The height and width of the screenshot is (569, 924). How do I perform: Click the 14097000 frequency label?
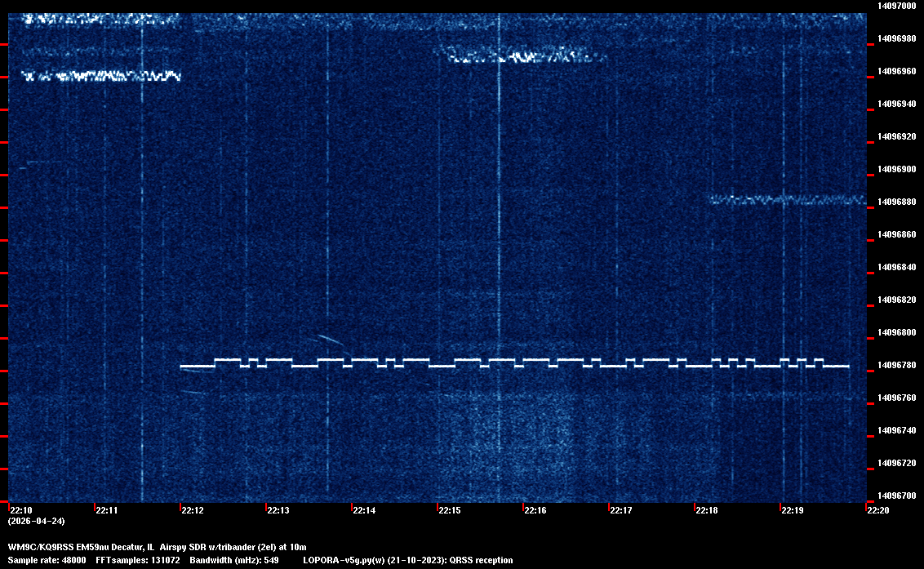(896, 6)
